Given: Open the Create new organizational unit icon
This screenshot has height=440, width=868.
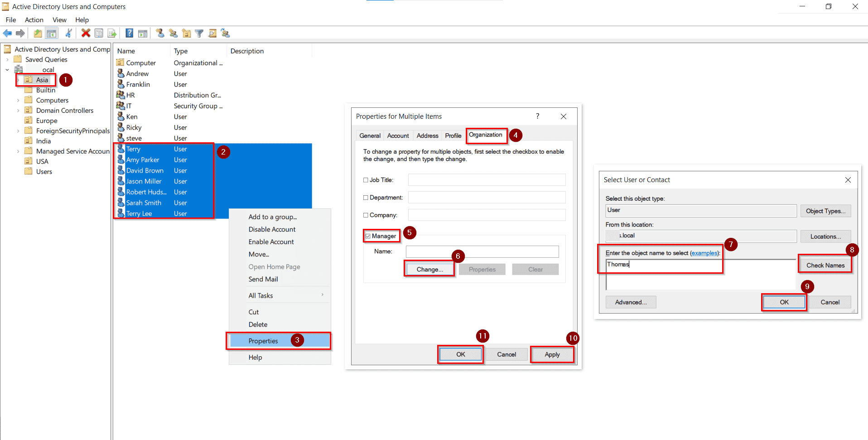Looking at the screenshot, I should tap(187, 33).
